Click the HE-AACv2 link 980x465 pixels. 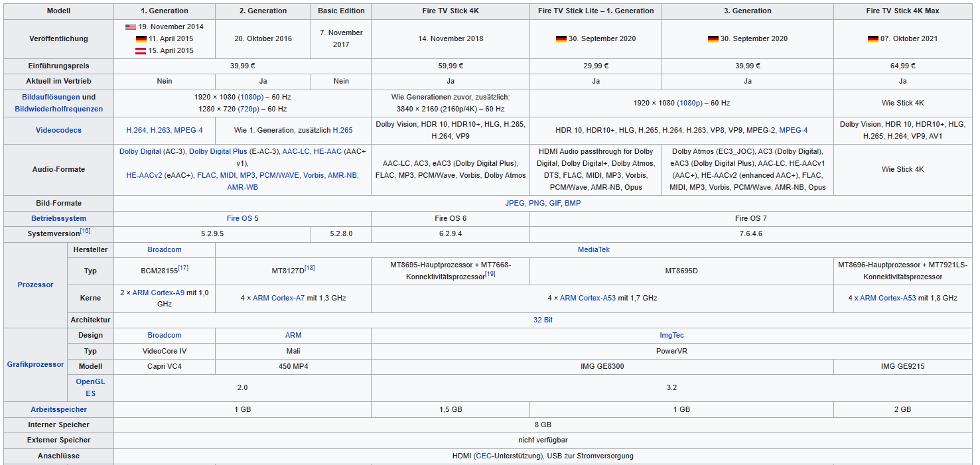[144, 175]
